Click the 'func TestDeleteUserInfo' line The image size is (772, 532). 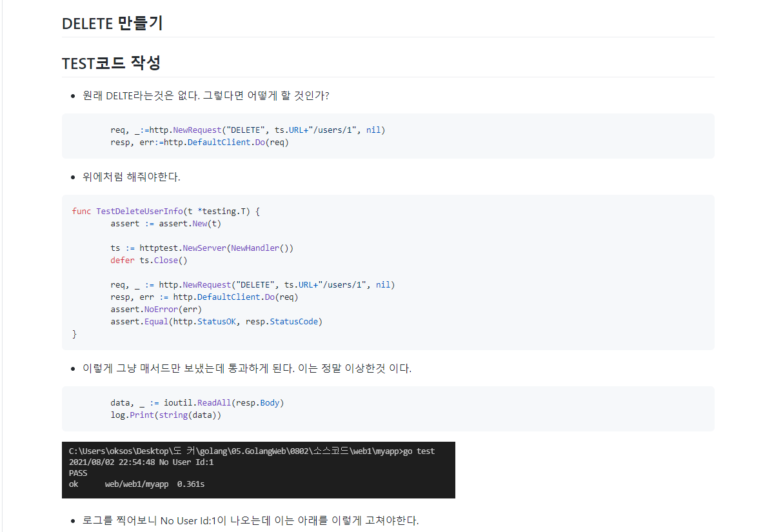coord(166,211)
